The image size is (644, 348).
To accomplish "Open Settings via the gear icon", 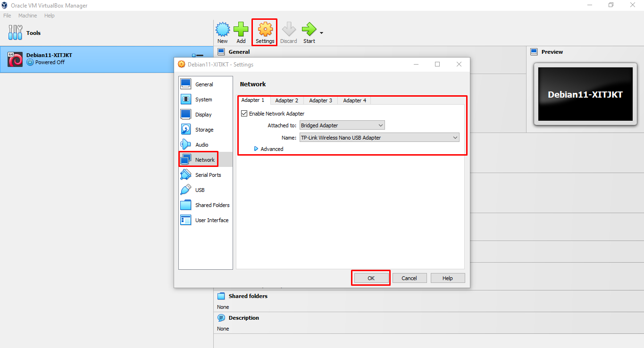I will click(265, 30).
